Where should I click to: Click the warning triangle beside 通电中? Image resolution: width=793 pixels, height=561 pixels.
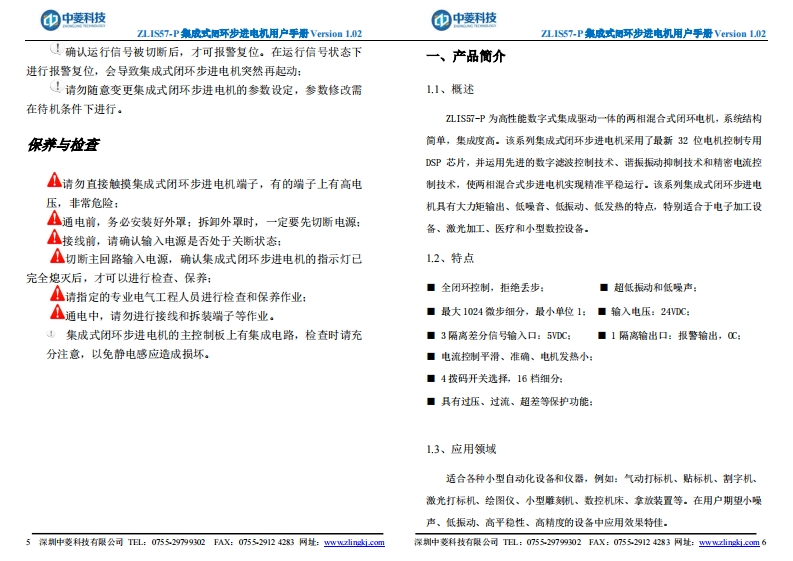point(54,314)
